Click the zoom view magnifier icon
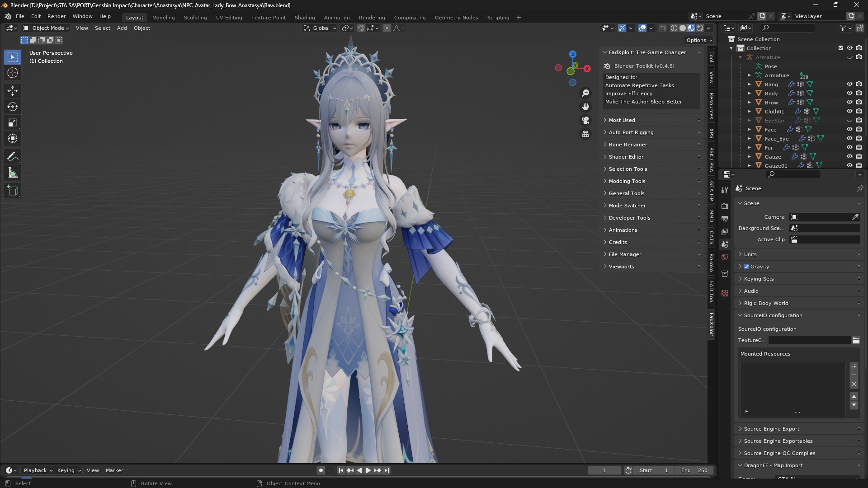Viewport: 868px width, 488px height. coord(585,93)
